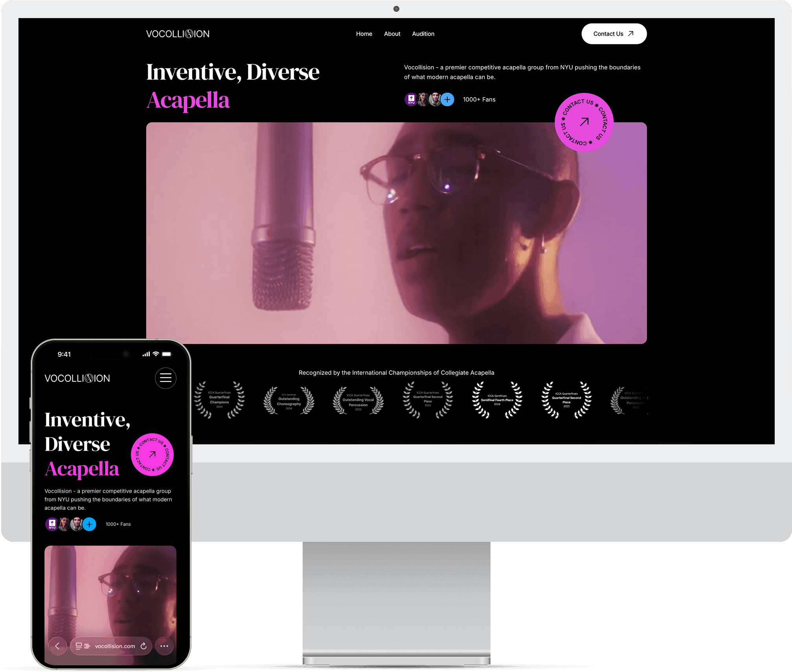Screen dimensions: 792x672
Task: Click the extensions puzzle icon on phone
Action: coord(87,646)
